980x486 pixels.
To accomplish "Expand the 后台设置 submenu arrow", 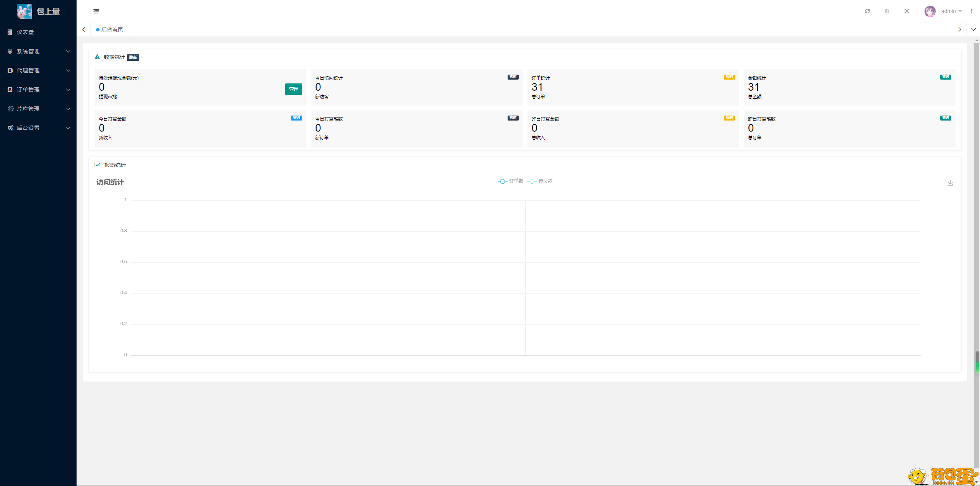I will (68, 127).
